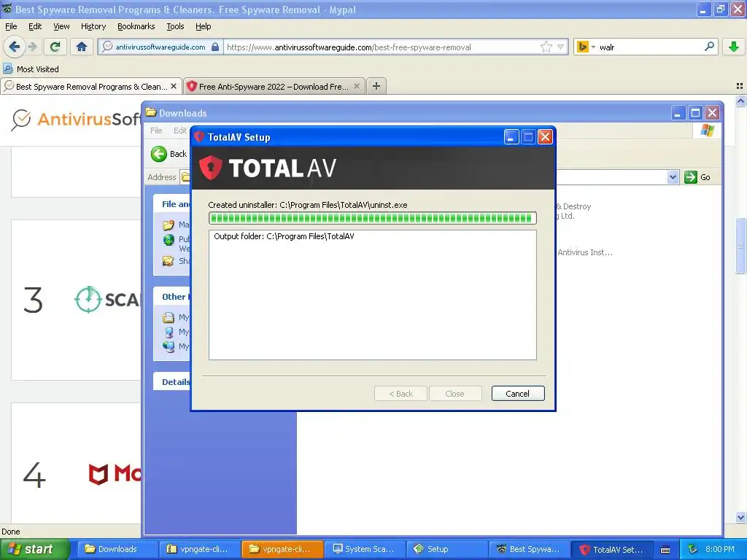Go to the browser home page icon
Viewport: 747px width, 560px height.
click(x=82, y=47)
